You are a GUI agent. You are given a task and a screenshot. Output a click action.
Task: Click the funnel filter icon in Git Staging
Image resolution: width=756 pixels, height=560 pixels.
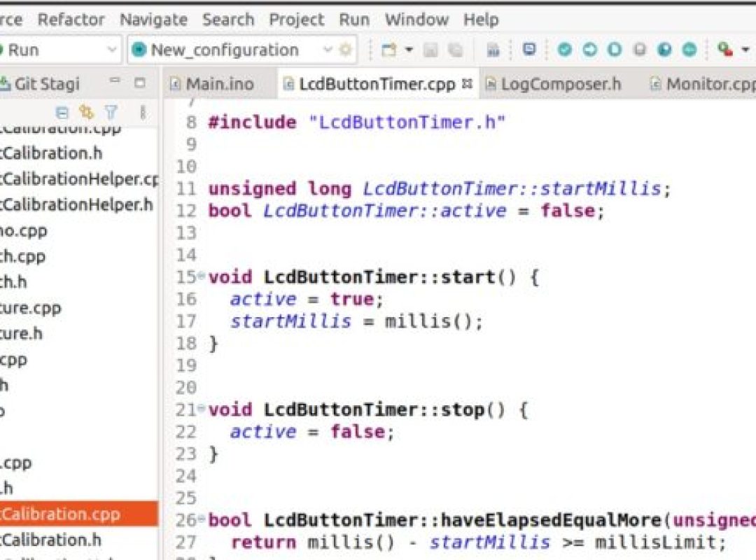pyautogui.click(x=111, y=113)
